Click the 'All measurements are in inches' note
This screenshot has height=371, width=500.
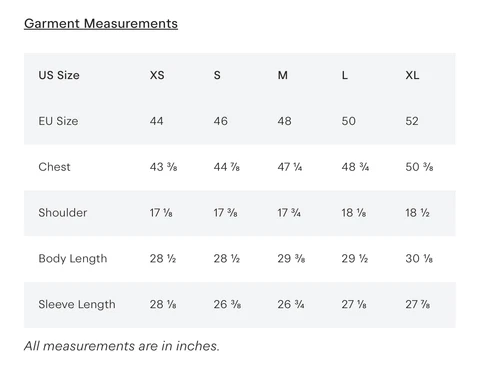122,346
